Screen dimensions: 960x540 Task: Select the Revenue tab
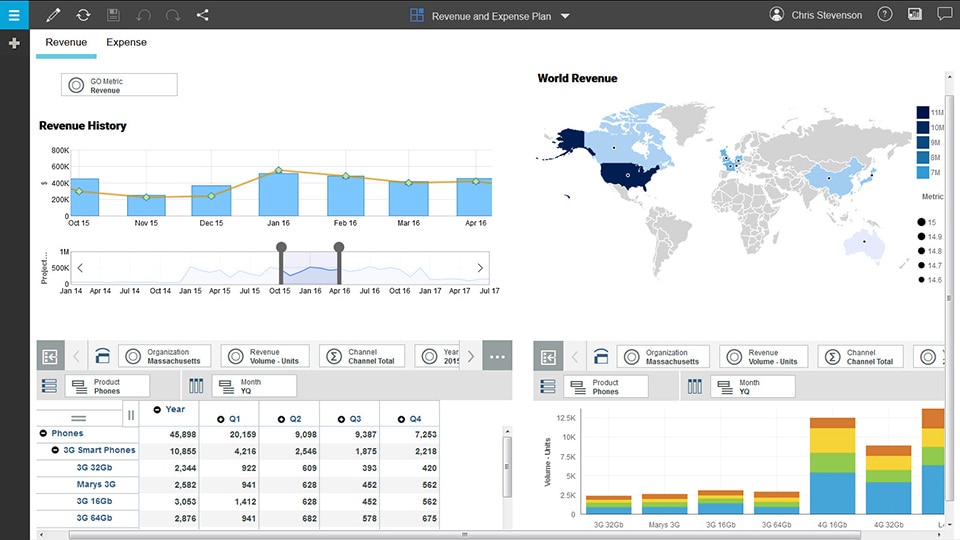tap(66, 42)
